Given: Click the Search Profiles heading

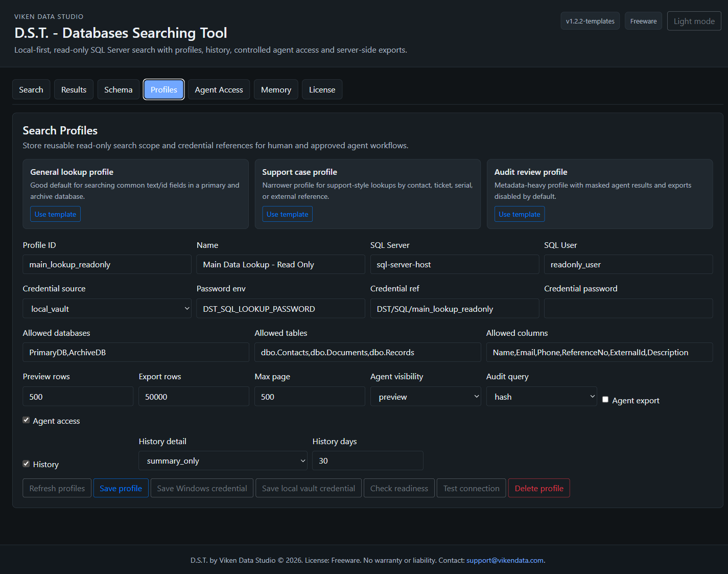Looking at the screenshot, I should (60, 130).
